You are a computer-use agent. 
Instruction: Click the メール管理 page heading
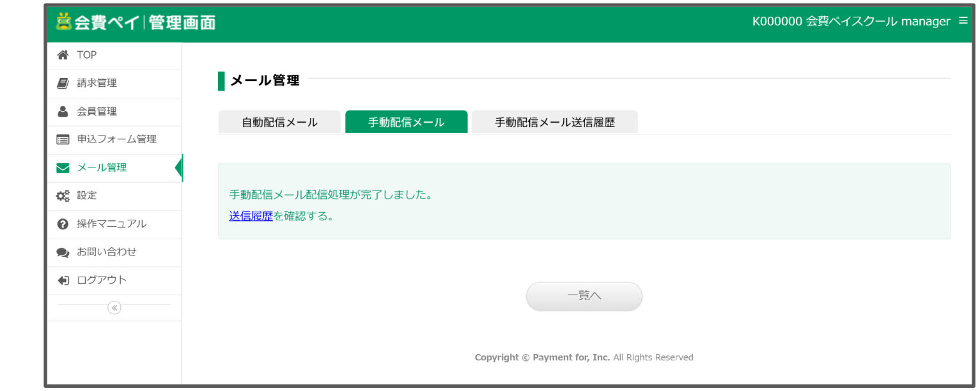tap(265, 80)
